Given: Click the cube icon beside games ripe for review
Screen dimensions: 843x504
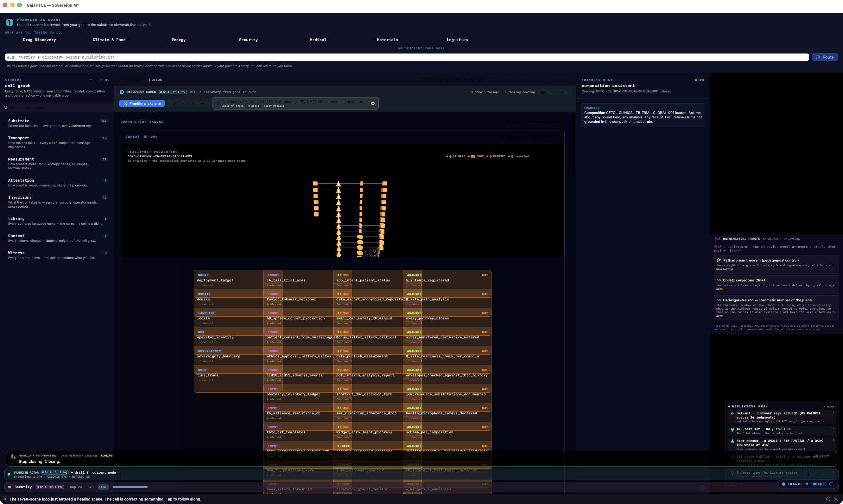Looking at the screenshot, I should click(732, 473).
